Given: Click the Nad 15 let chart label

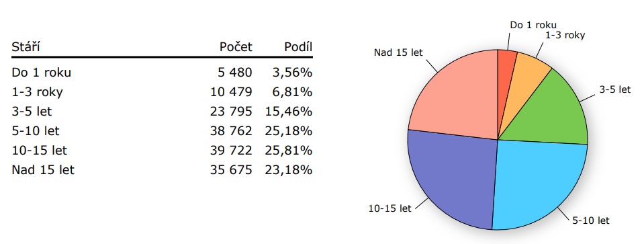Looking at the screenshot, I should [x=398, y=52].
